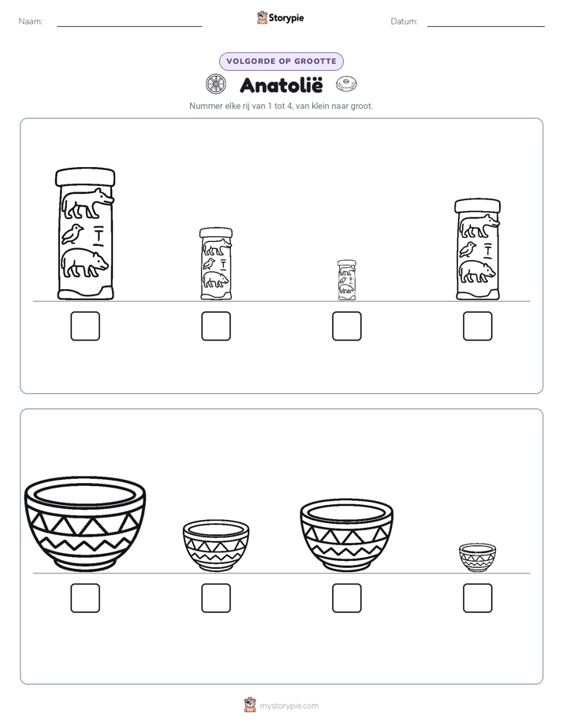Screen dimensions: 563x728
Task: Check the box under the tiniest bowl
Action: (478, 598)
